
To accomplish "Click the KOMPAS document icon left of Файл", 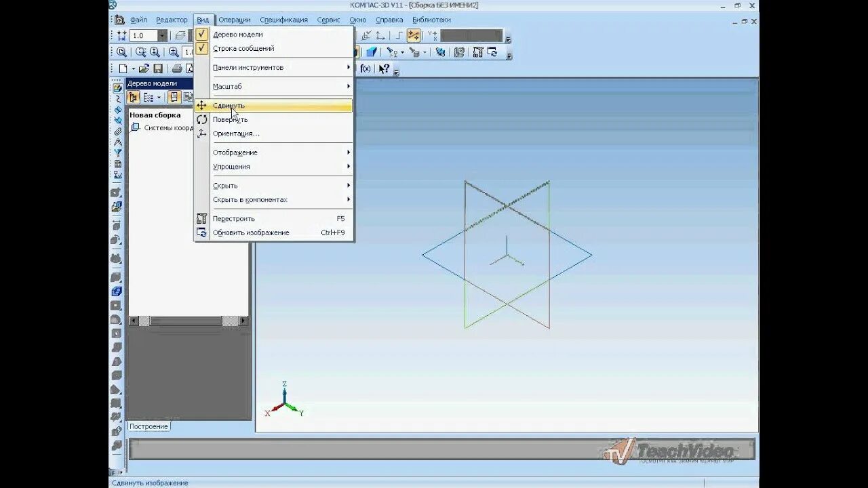I will (120, 20).
